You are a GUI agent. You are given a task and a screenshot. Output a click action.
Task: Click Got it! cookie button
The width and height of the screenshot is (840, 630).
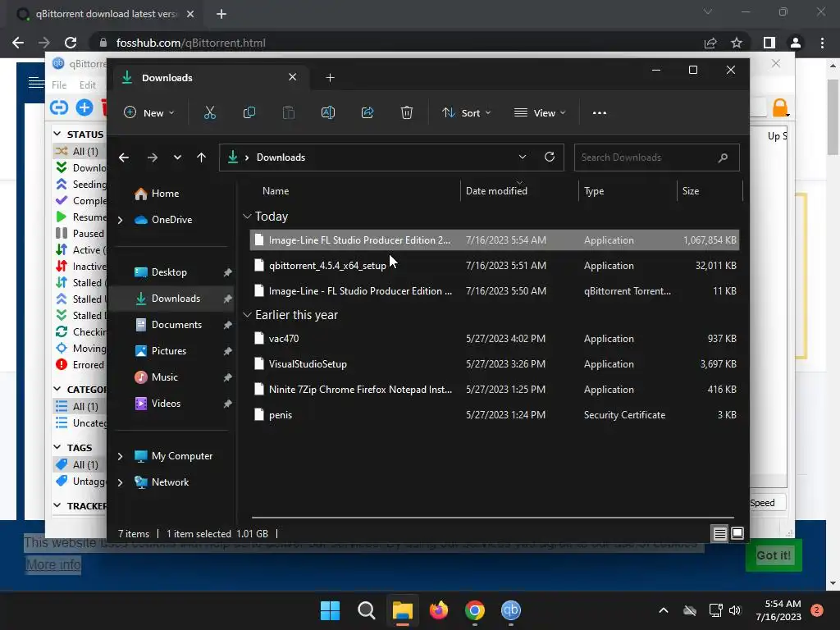tap(774, 555)
